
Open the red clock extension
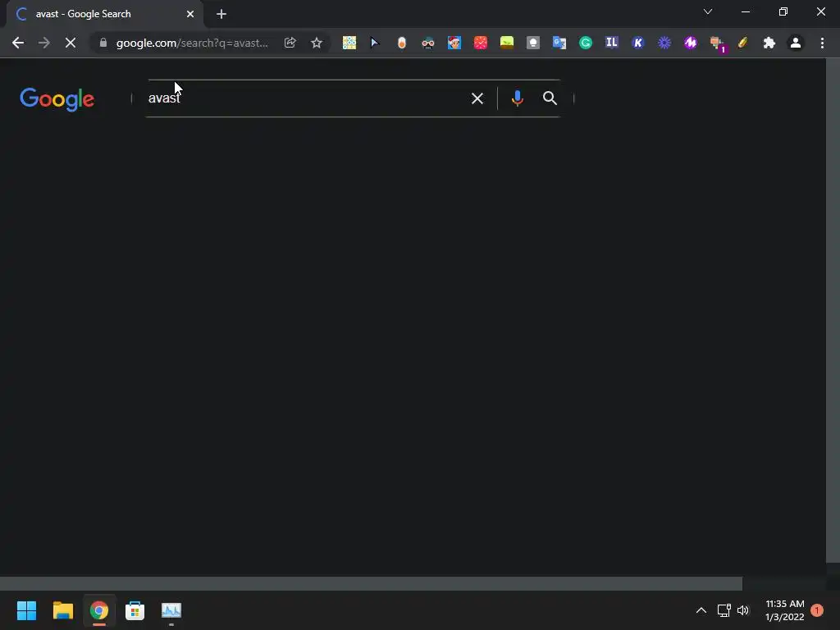click(481, 43)
